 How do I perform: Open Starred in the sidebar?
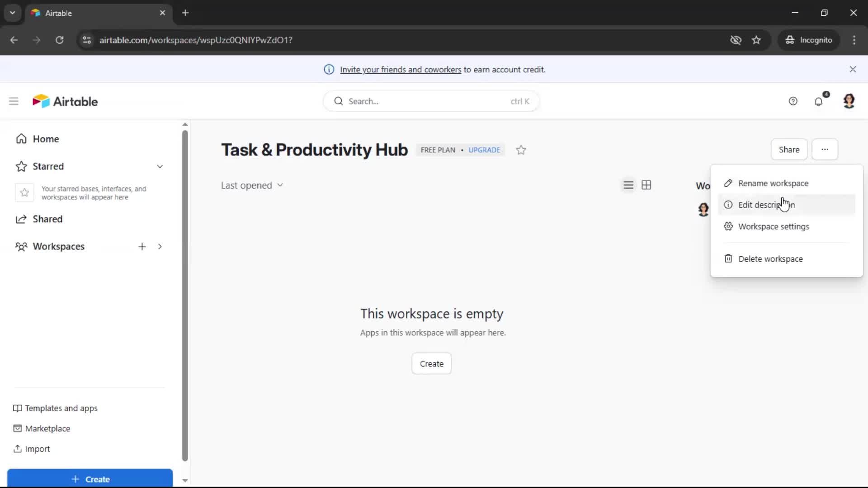tap(48, 166)
